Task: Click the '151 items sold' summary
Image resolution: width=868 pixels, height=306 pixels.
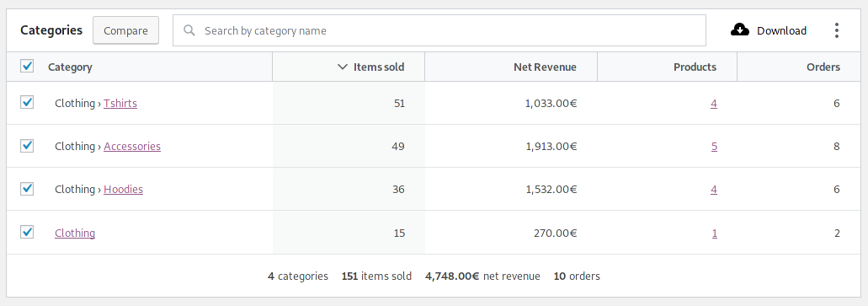Action: (376, 276)
